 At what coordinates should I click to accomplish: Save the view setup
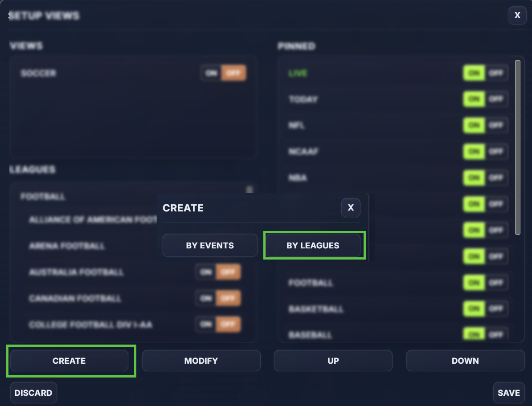click(x=508, y=393)
